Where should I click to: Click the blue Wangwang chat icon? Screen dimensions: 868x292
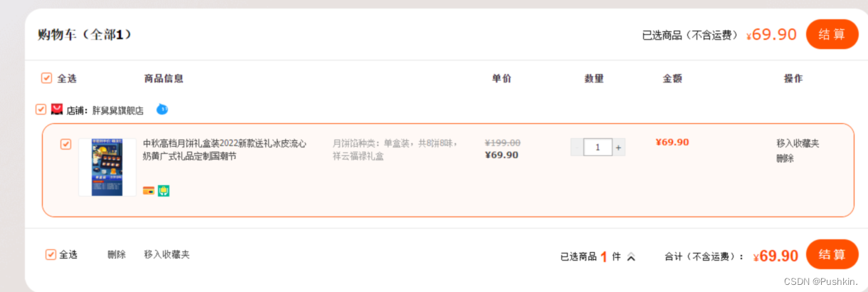(x=162, y=110)
